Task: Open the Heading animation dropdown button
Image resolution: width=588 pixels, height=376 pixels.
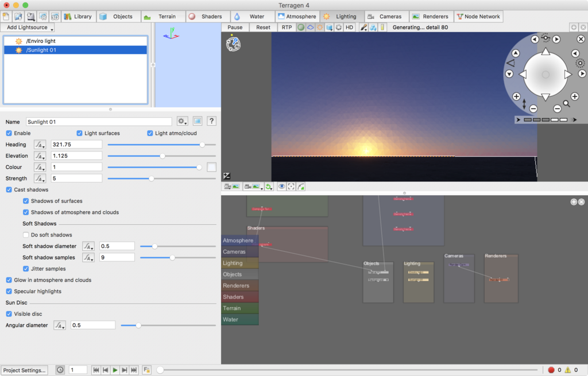Action: point(40,144)
